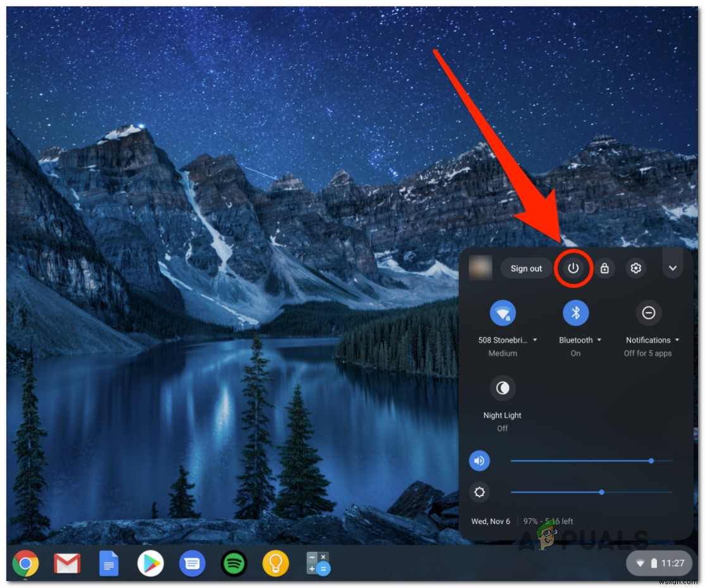Screen dimensions: 705x588
Task: Open Spotify from the shelf
Action: [234, 563]
